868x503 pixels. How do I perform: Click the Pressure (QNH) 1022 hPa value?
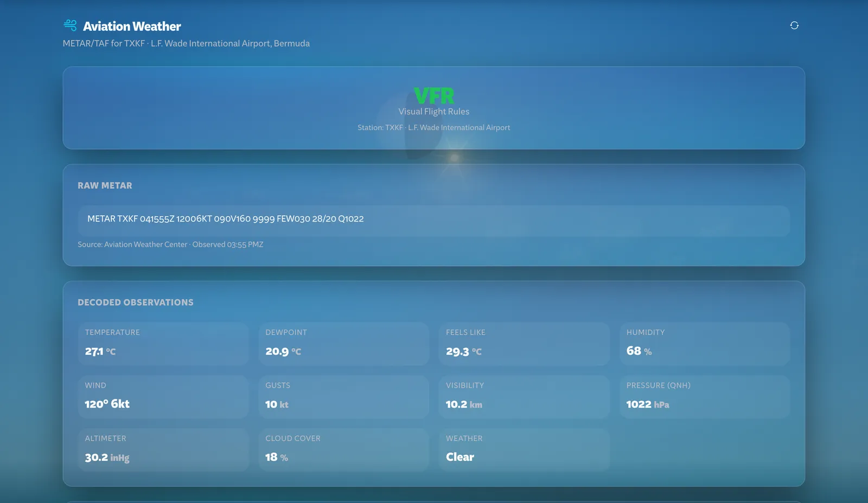[648, 404]
